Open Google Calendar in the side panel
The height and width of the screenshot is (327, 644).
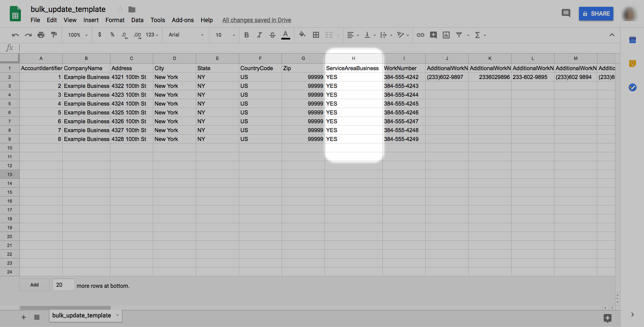(x=632, y=40)
